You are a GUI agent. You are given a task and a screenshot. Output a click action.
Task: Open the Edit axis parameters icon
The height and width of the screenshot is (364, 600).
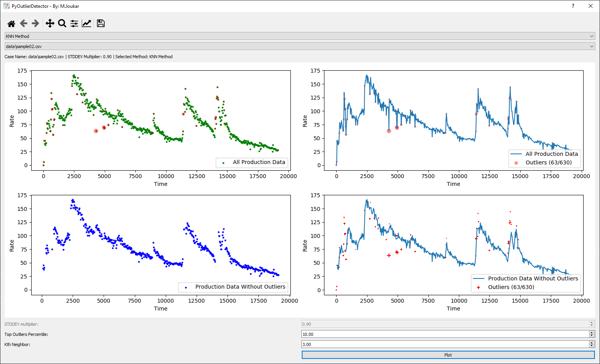click(86, 23)
